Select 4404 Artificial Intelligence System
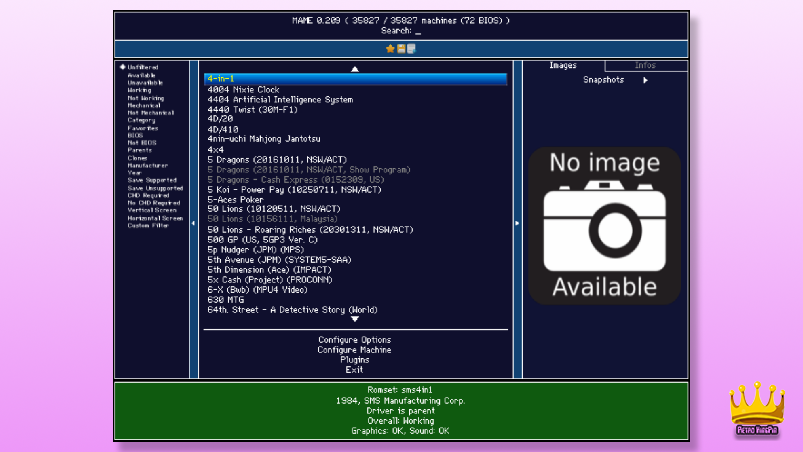This screenshot has height=452, width=803. coord(280,100)
